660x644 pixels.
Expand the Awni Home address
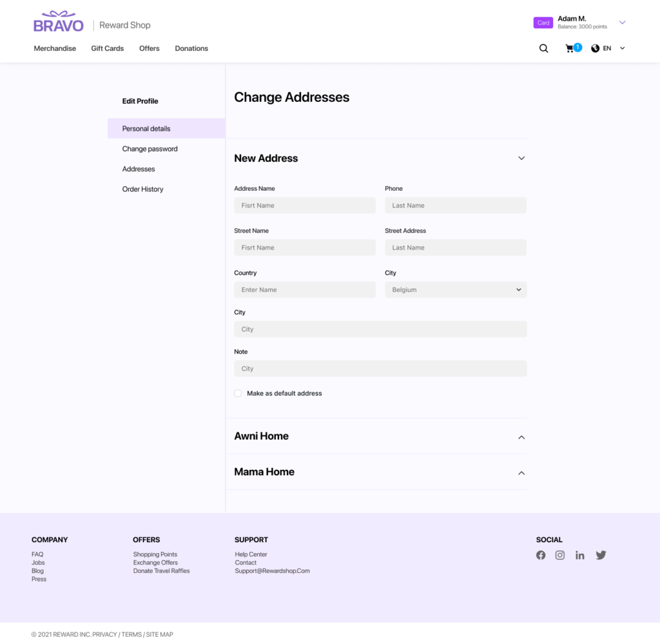click(x=521, y=437)
